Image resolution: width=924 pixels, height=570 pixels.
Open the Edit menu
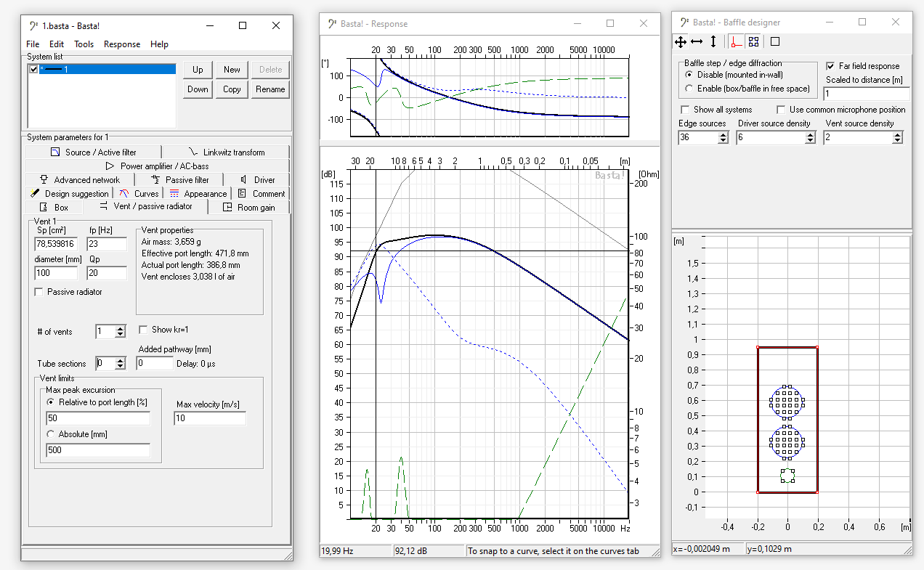pos(57,44)
